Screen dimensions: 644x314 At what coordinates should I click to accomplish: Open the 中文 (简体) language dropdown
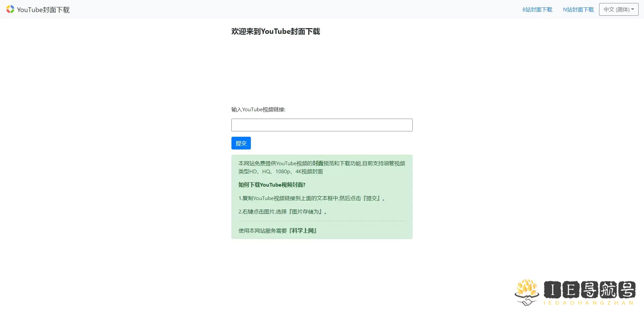(x=618, y=9)
